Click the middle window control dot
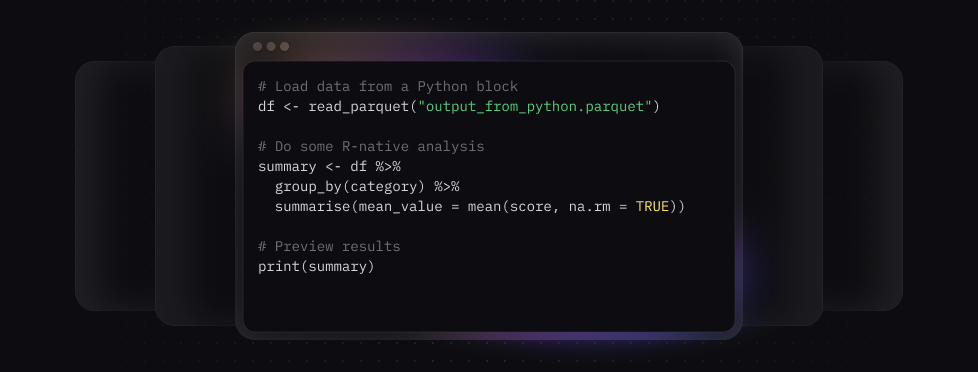 coord(271,46)
